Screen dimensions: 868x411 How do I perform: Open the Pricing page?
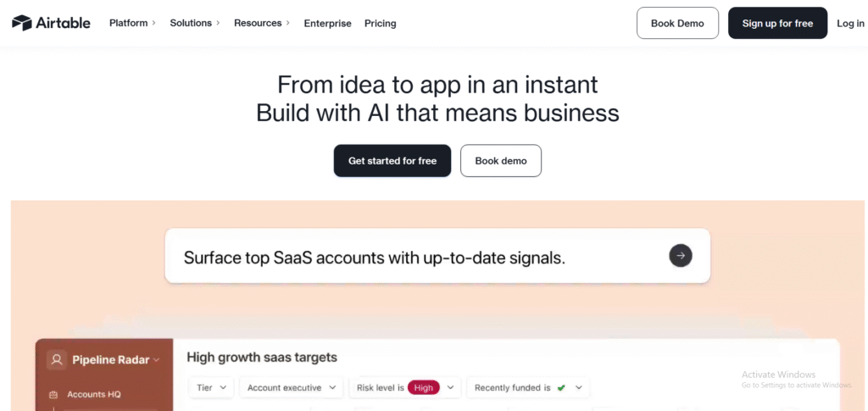click(380, 24)
